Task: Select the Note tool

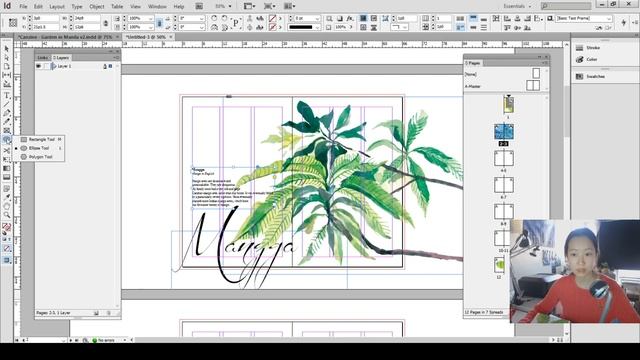Action: click(x=7, y=188)
